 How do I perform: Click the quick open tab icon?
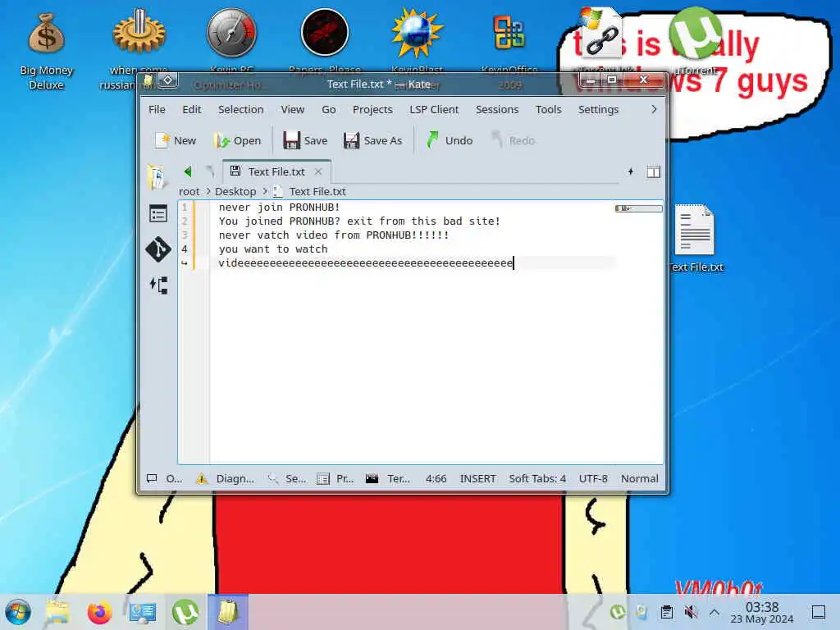click(x=631, y=171)
